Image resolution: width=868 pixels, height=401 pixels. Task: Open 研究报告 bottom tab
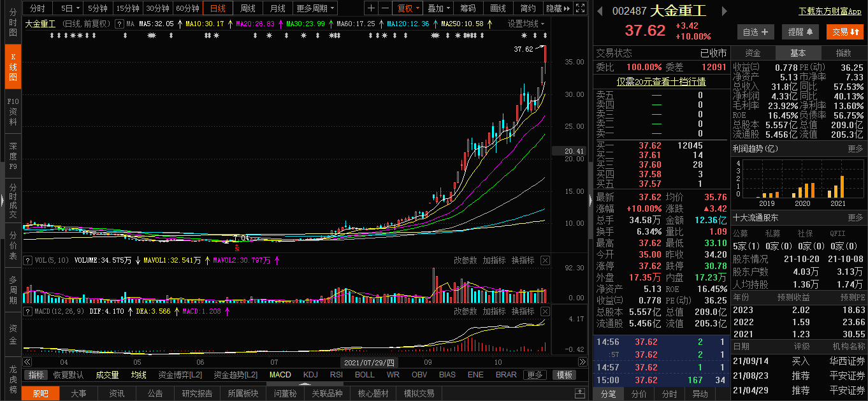pyautogui.click(x=197, y=393)
